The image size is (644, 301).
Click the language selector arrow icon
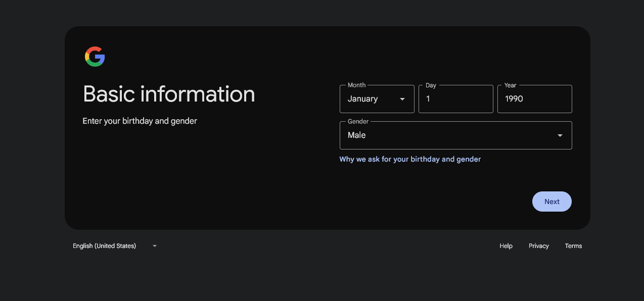[x=155, y=246]
